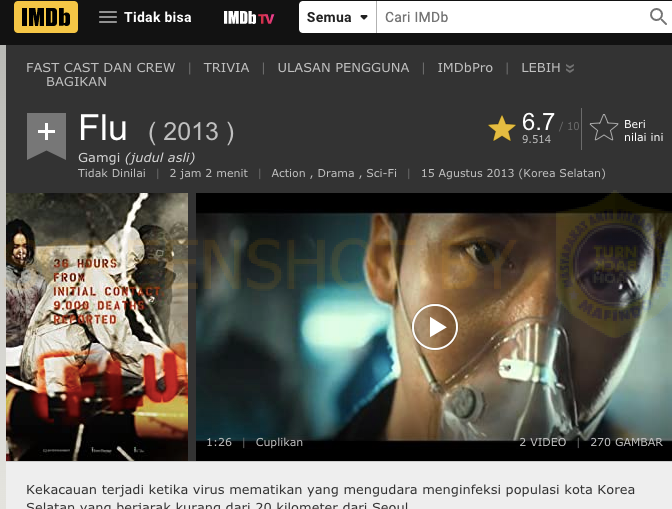
Task: Click the IMDb home logo
Action: [x=46, y=17]
